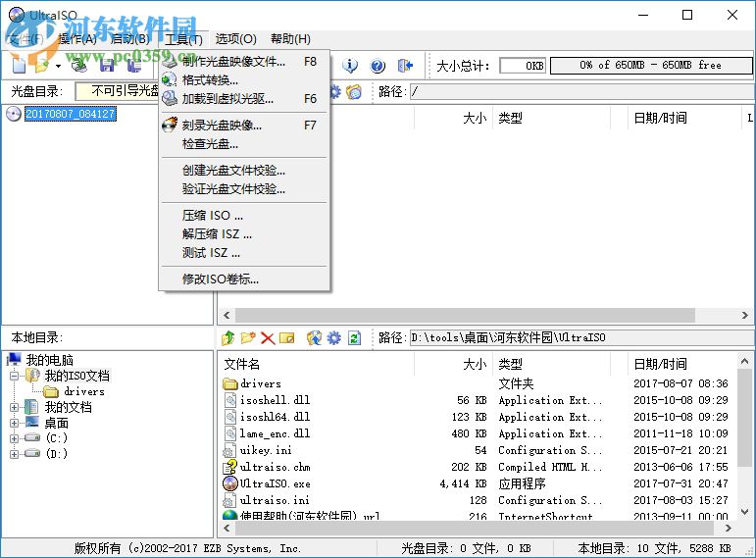Click the Open file folder toolbar icon
This screenshot has width=756, height=558.
click(42, 65)
